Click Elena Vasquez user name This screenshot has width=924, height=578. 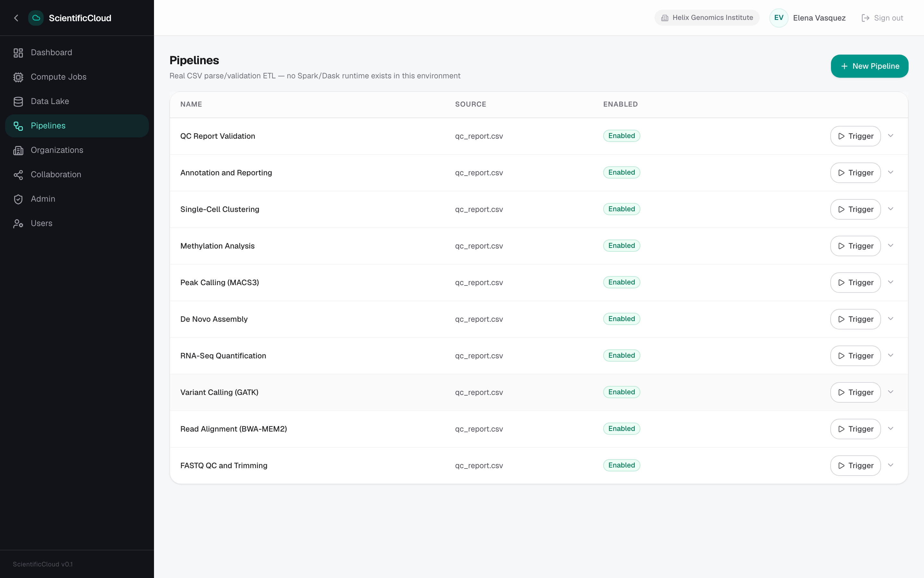tap(819, 18)
